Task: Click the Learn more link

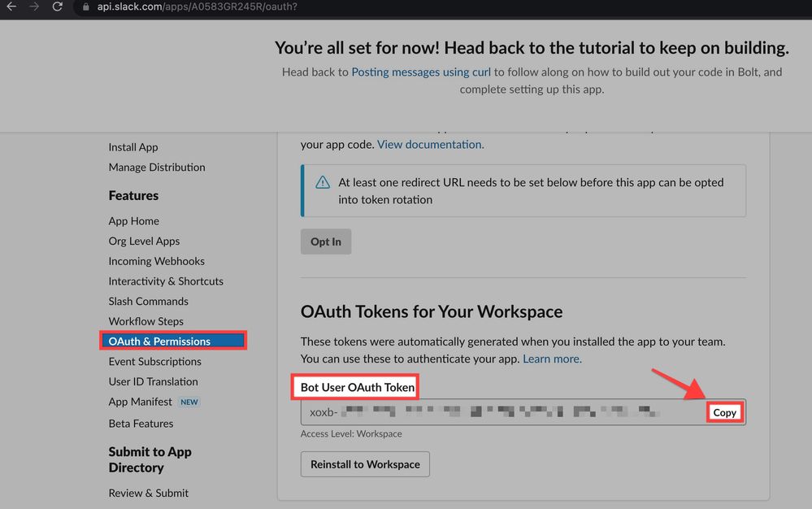Action: tap(551, 359)
